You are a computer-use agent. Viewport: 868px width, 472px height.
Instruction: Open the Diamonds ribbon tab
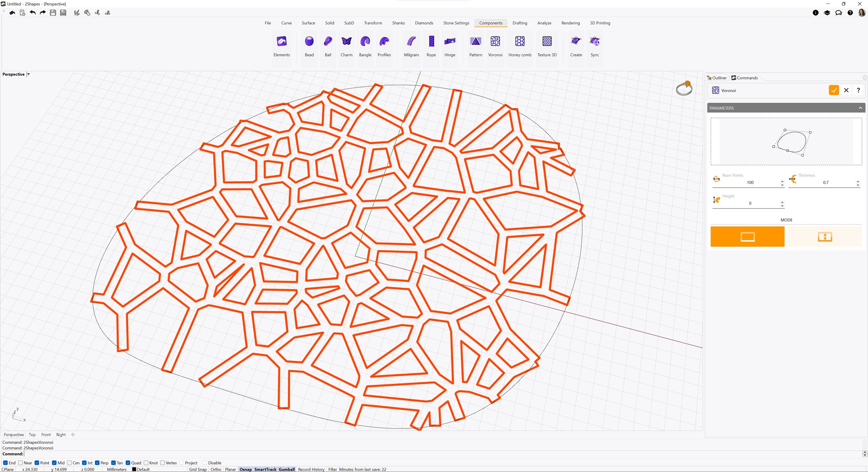(424, 23)
